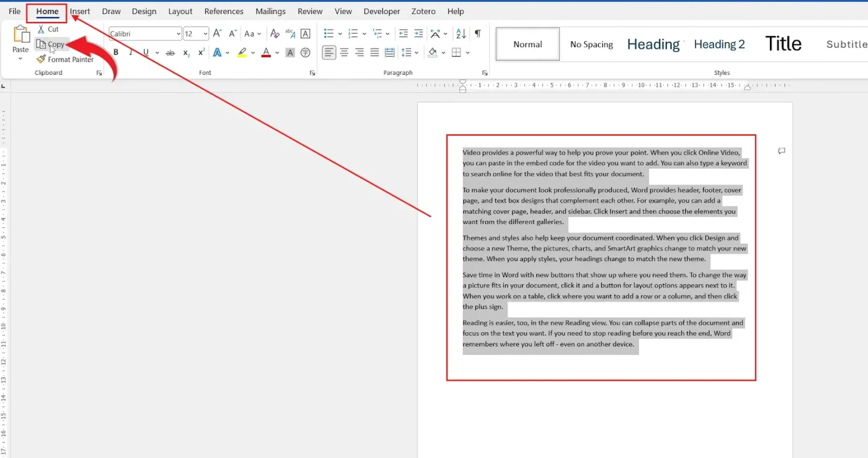The image size is (868, 458).
Task: Open the File menu
Action: click(15, 11)
